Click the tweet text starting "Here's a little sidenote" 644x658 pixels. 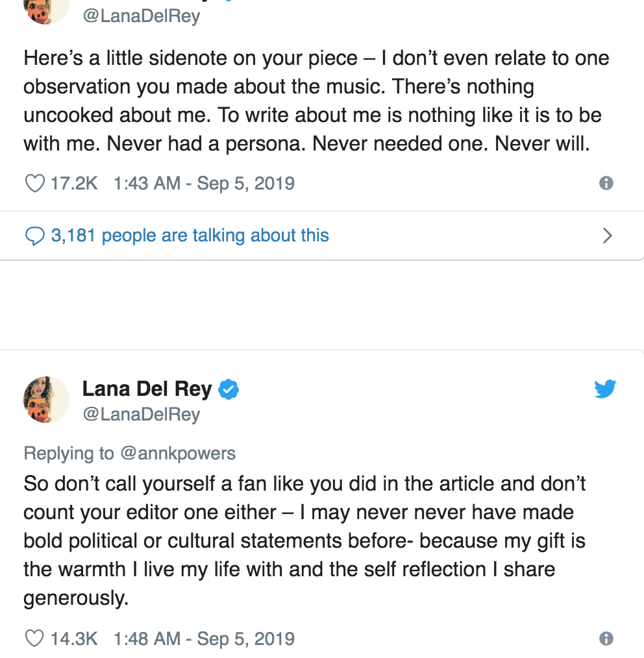pos(316,101)
